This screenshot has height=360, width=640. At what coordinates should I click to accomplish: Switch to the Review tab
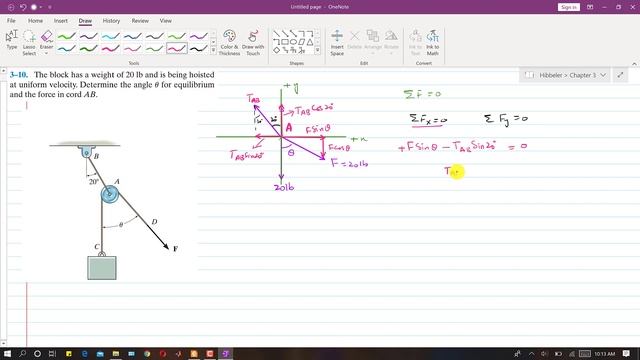(140, 21)
